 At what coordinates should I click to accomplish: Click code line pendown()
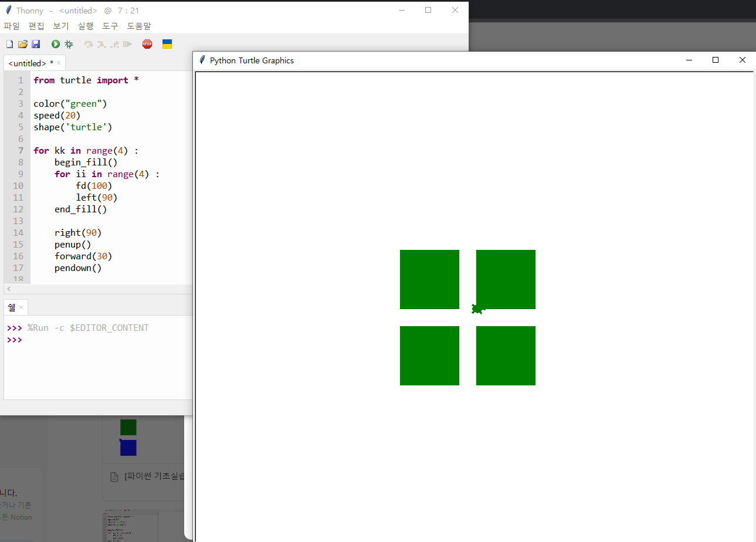78,268
